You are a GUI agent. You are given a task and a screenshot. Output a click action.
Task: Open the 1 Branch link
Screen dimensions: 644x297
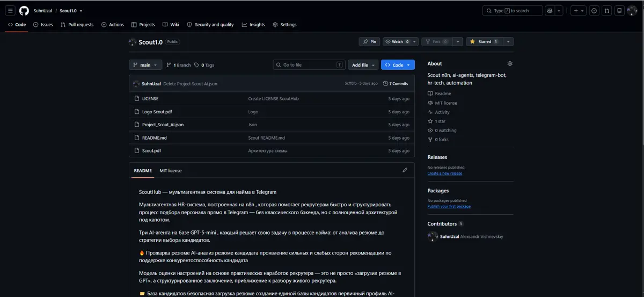[179, 65]
